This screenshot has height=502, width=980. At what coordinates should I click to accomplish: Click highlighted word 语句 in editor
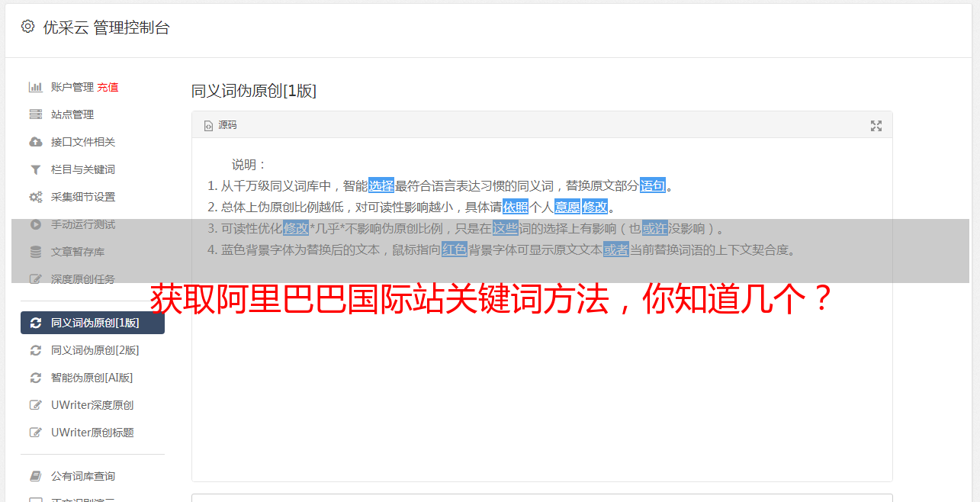point(653,185)
